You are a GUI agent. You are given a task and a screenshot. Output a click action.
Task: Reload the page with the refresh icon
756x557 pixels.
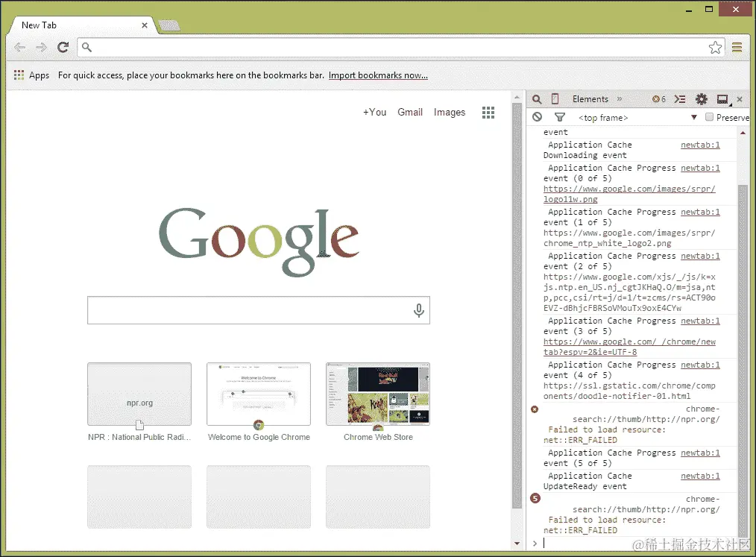point(63,47)
